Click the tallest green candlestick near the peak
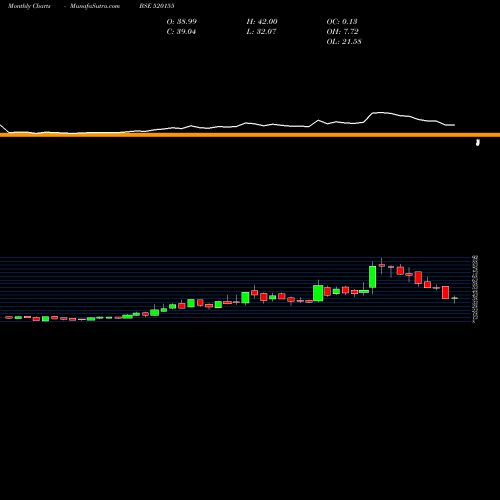This screenshot has height=500, width=500. 372,277
